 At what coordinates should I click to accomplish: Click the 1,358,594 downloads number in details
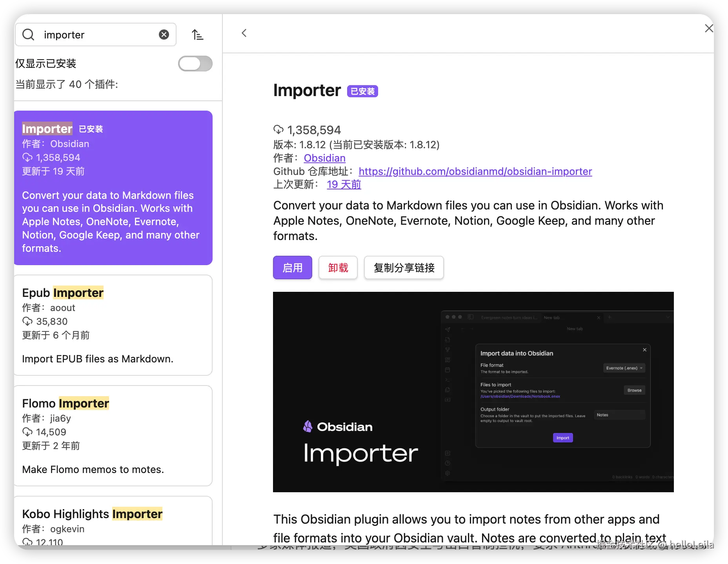coord(314,130)
